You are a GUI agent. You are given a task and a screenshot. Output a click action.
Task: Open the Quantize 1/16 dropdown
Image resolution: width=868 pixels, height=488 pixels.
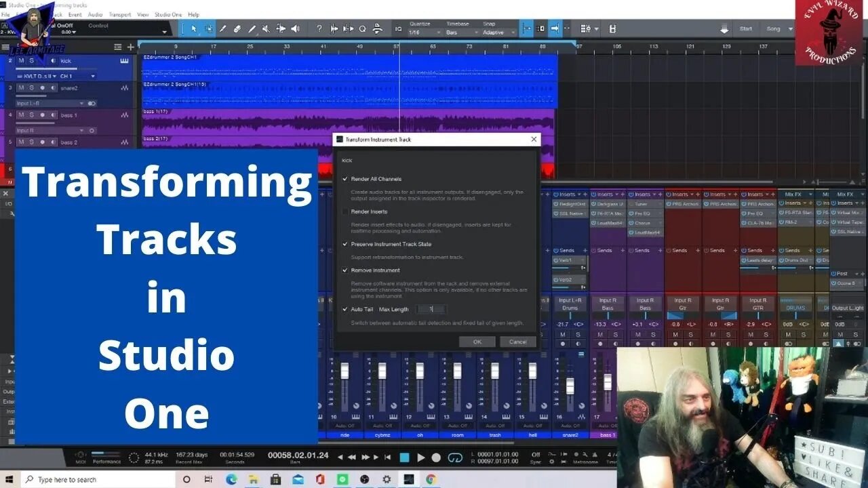click(x=423, y=33)
